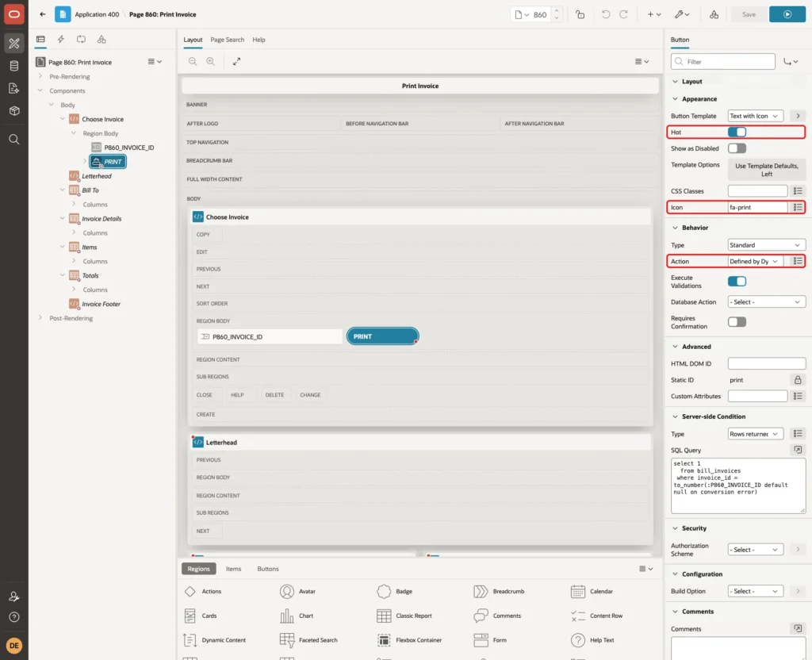Toggle the Execute Validations switch
This screenshot has width=812, height=660.
click(737, 282)
